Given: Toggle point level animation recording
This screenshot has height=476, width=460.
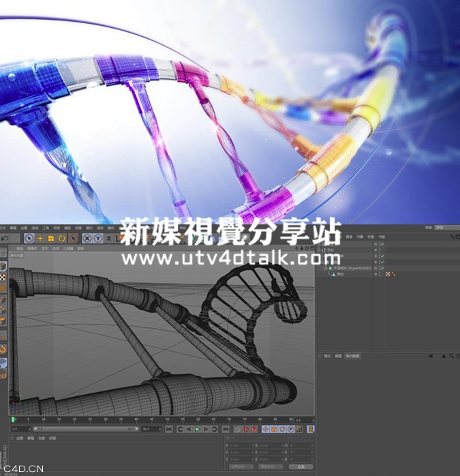Looking at the screenshot, I should point(299,429).
